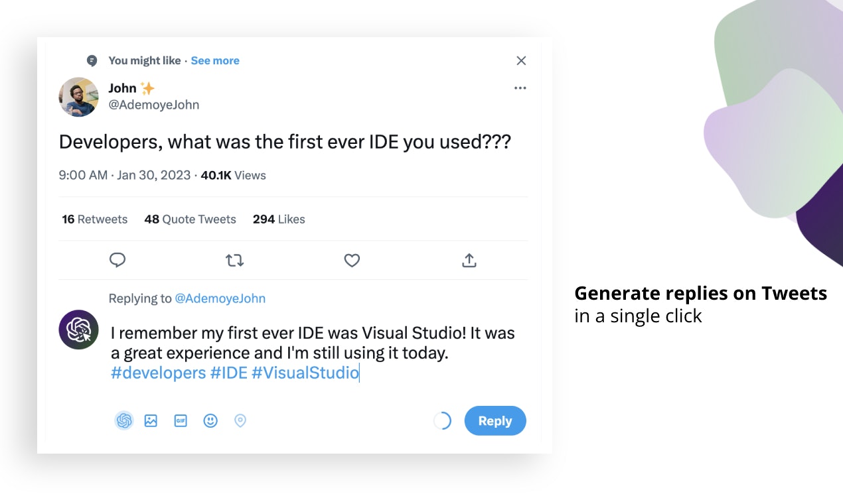View the 48 Quote Tweets

pos(190,220)
